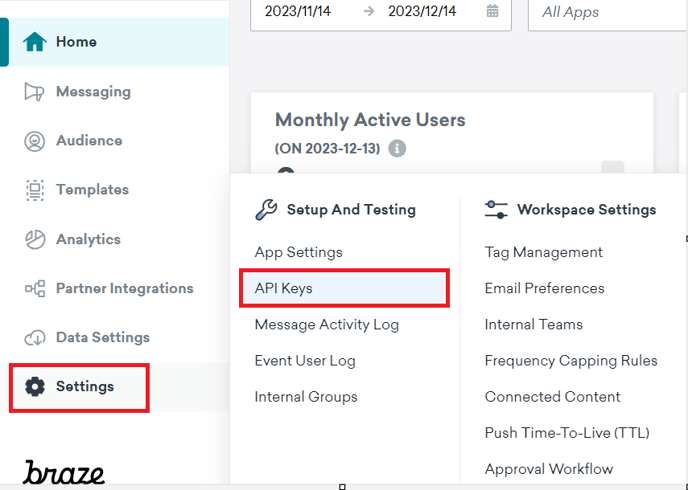This screenshot has height=490, width=688.
Task: Open the date range calendar icon
Action: [492, 11]
